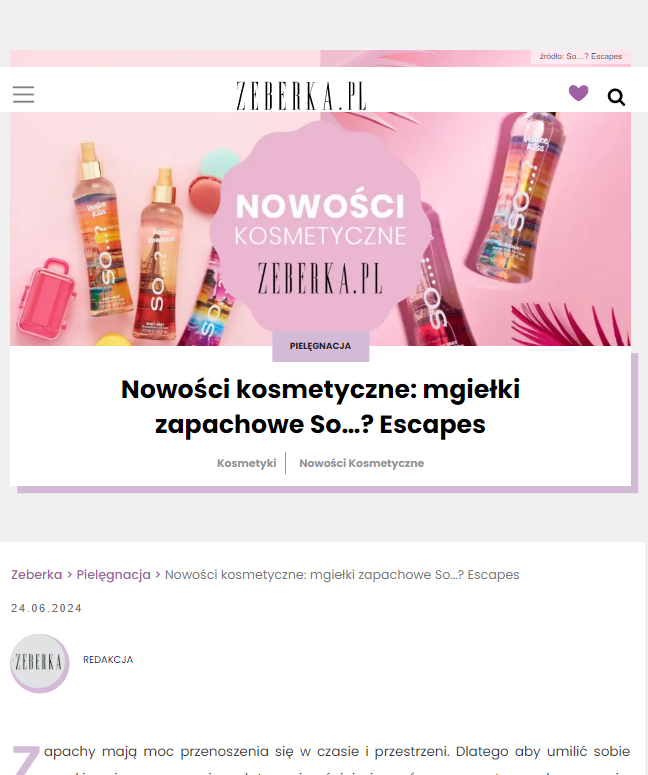Screen dimensions: 648x775
Task: Open the hamburger navigation menu
Action: tap(23, 94)
